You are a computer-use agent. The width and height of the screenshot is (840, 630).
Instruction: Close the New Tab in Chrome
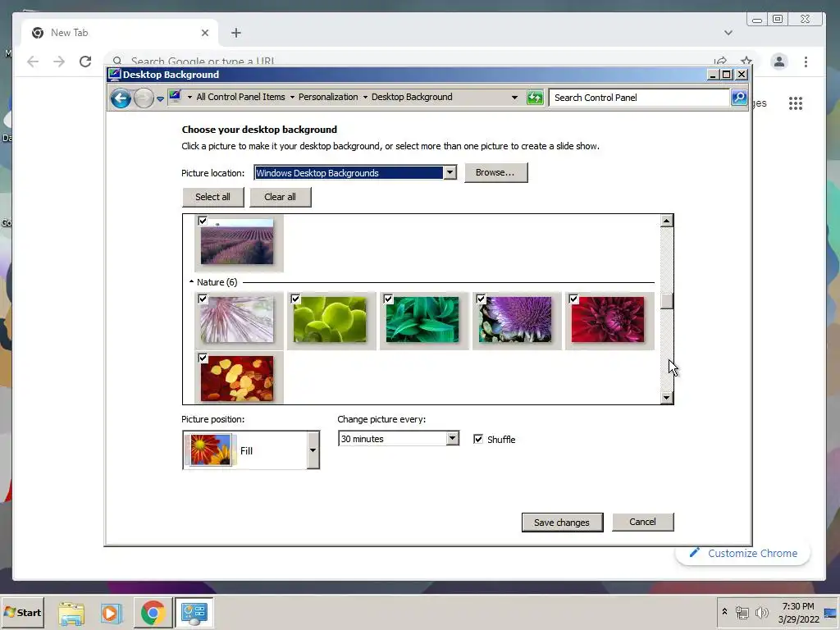point(204,33)
